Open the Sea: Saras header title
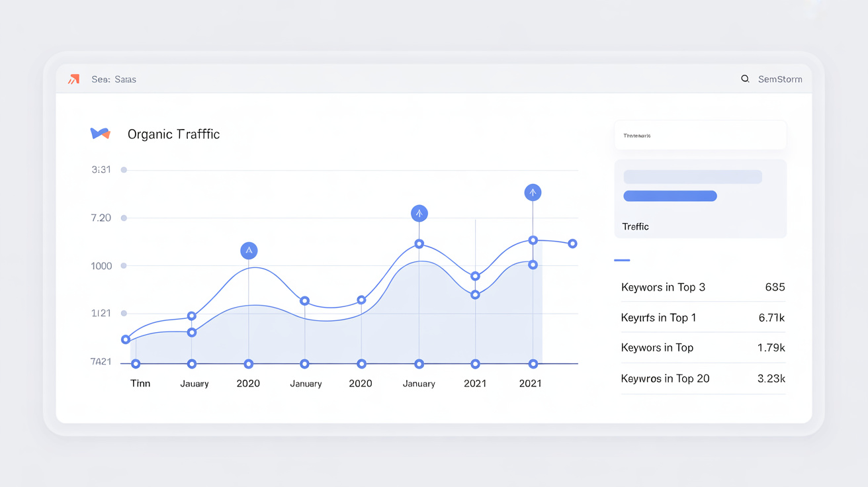868x487 pixels. click(x=114, y=79)
